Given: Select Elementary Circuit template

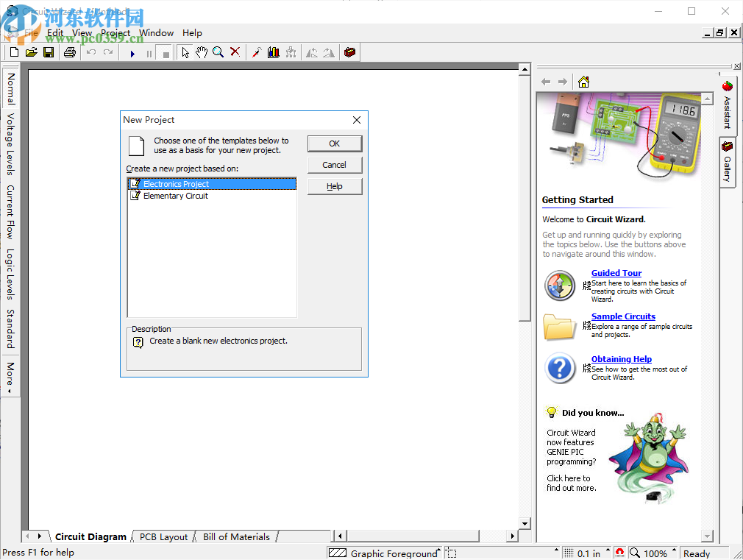Looking at the screenshot, I should (212, 196).
